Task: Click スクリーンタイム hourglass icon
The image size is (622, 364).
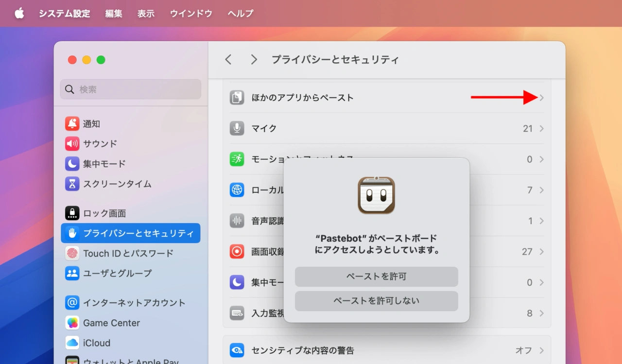Action: (72, 184)
